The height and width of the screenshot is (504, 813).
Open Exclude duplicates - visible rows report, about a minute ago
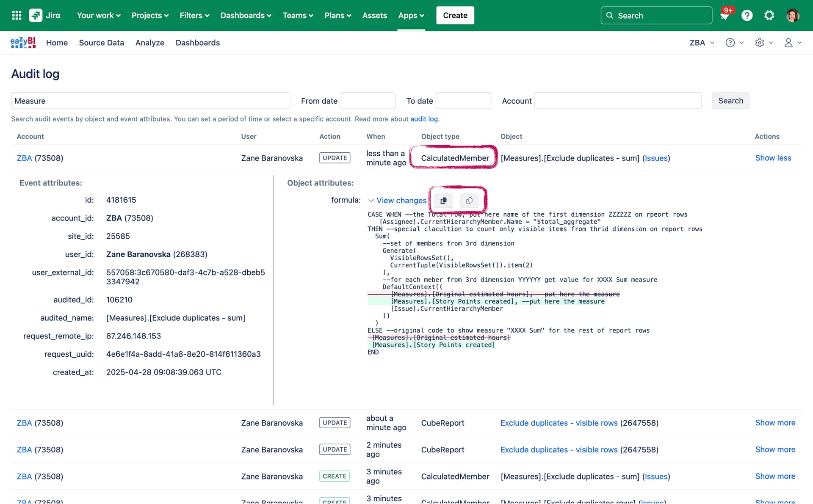tap(559, 423)
